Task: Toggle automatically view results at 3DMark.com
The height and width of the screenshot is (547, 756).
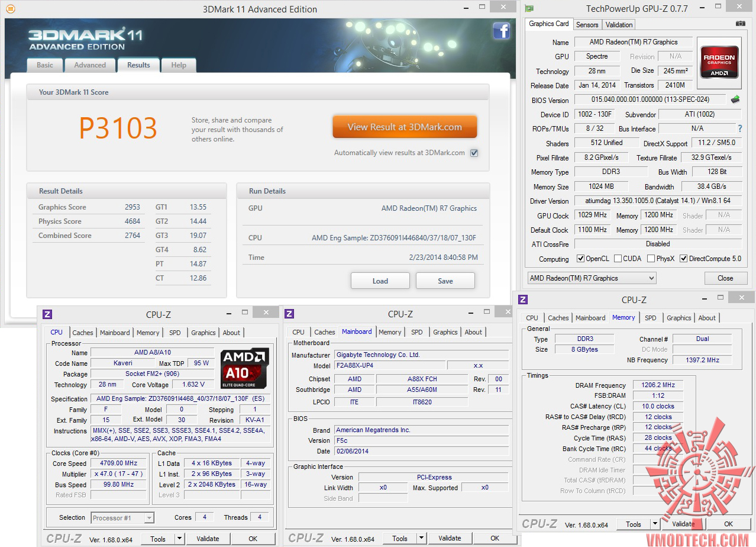Action: pyautogui.click(x=474, y=153)
